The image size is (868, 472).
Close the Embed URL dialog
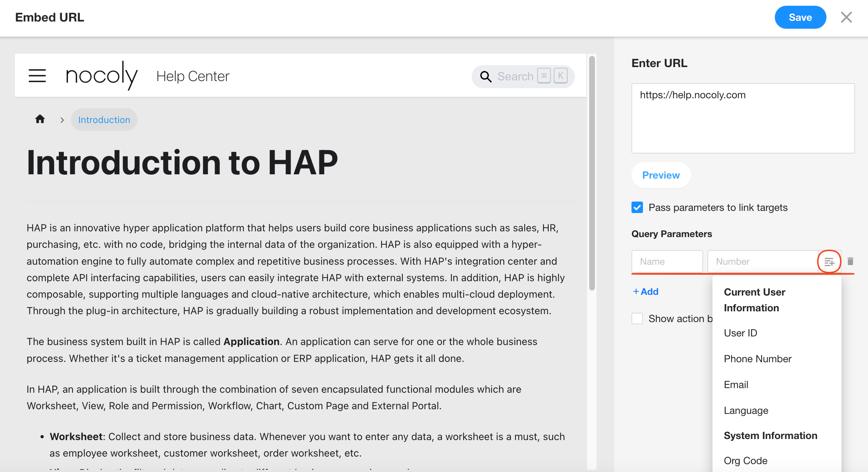(846, 17)
